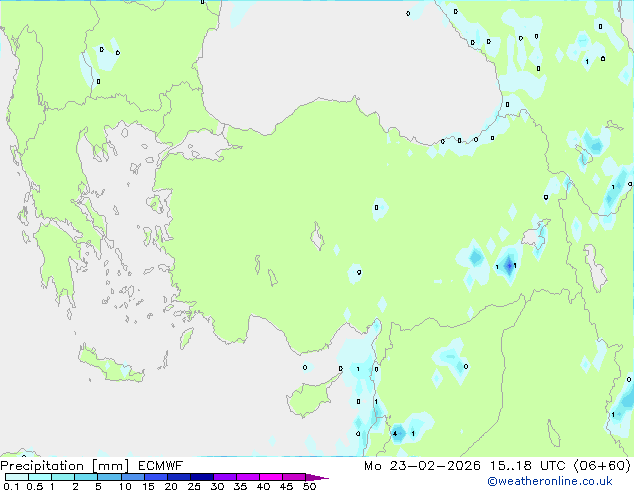634x490 pixels.
Task: Click the '4' precipitation value on map
Action: tap(395, 434)
